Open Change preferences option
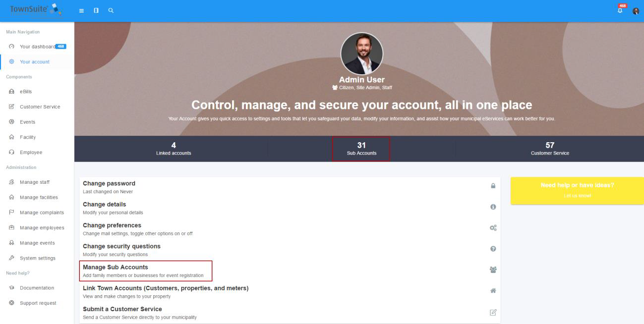Image resolution: width=644 pixels, height=324 pixels. 290,229
